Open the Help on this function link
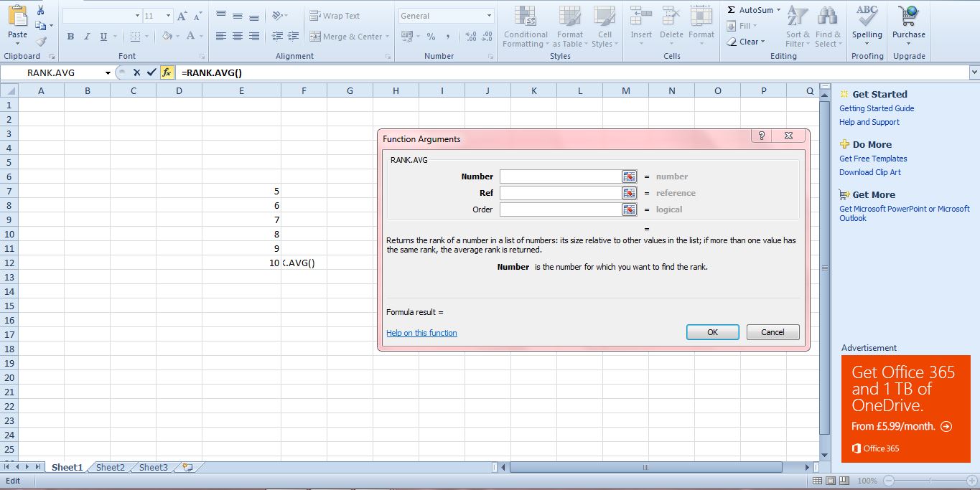Screen dimensions: 980x490 tap(421, 332)
